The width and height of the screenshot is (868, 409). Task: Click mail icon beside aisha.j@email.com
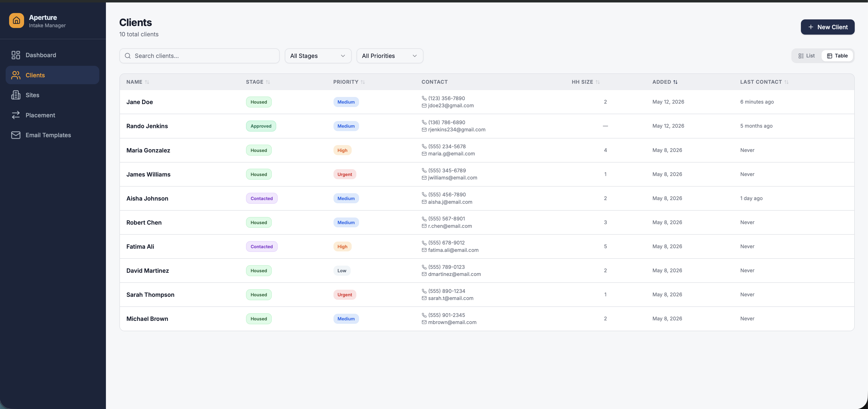click(x=424, y=202)
